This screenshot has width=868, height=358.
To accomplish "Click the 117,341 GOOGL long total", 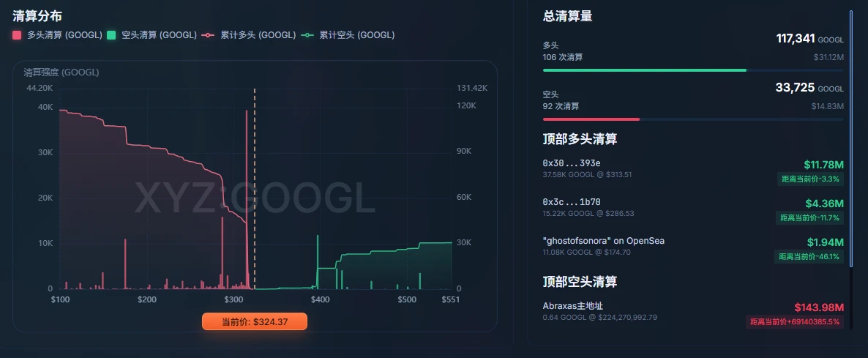I will pyautogui.click(x=810, y=39).
